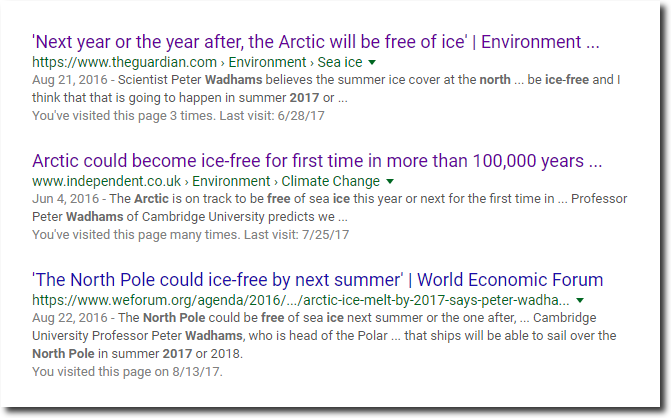Open the 'Arctic could become ice-free' Independent result
Viewport: 671px width, 418px height.
point(317,161)
